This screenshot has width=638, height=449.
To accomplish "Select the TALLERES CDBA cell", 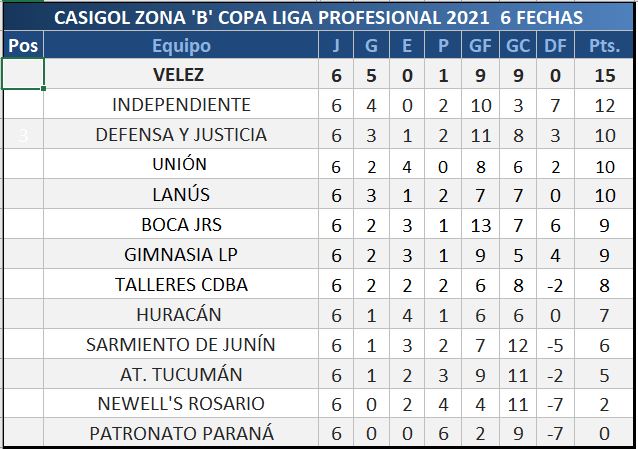I will (181, 285).
